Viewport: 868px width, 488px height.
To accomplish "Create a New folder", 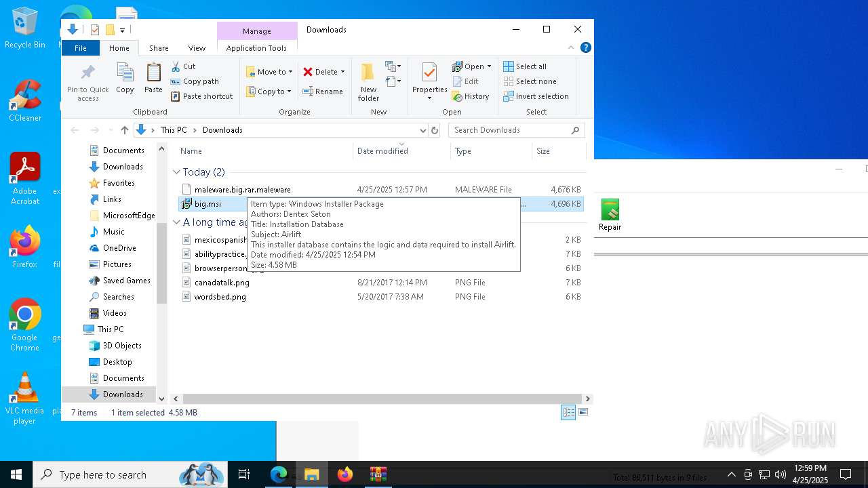I will click(x=368, y=82).
